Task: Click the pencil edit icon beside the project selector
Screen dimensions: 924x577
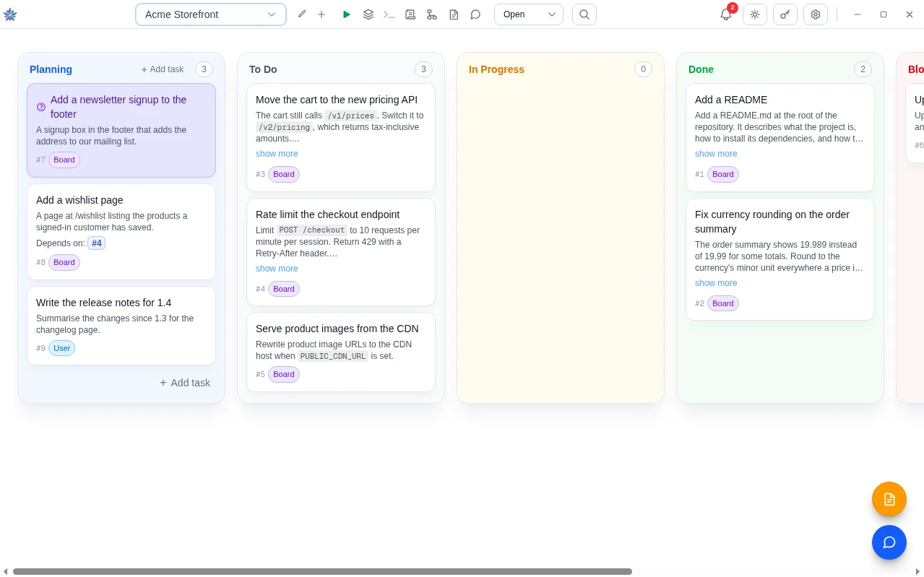Action: 302,14
